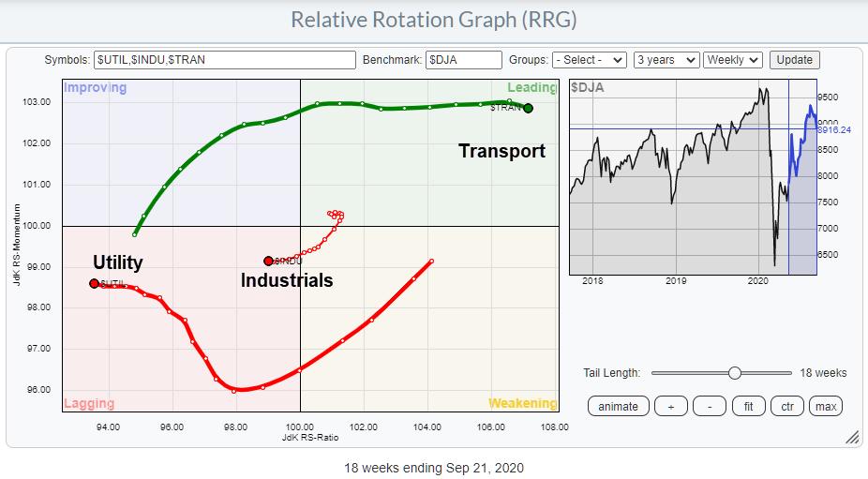Open the Groups select dropdown

coord(589,60)
